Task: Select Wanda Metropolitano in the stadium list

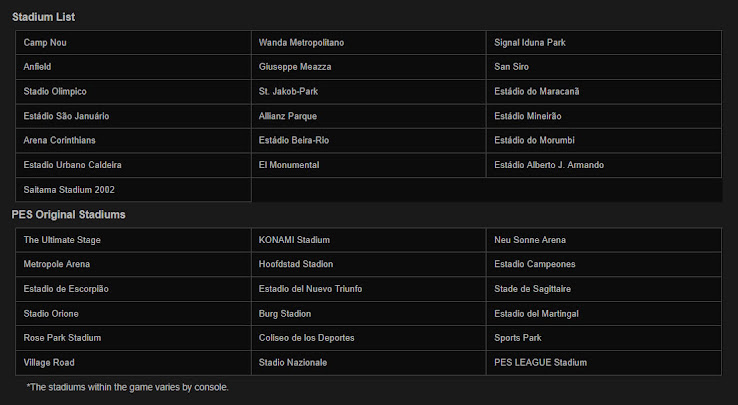Action: 369,42
